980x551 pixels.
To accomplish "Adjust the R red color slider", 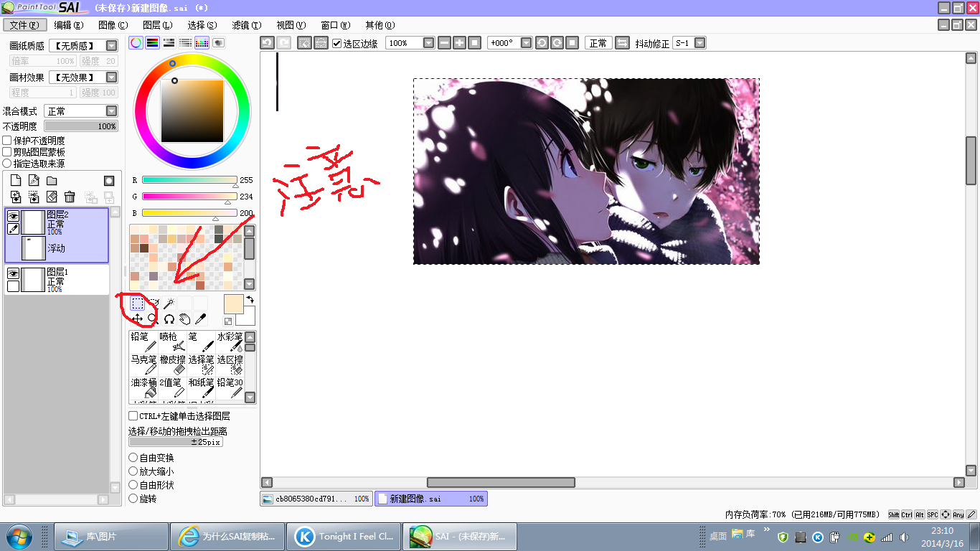I will (x=189, y=180).
